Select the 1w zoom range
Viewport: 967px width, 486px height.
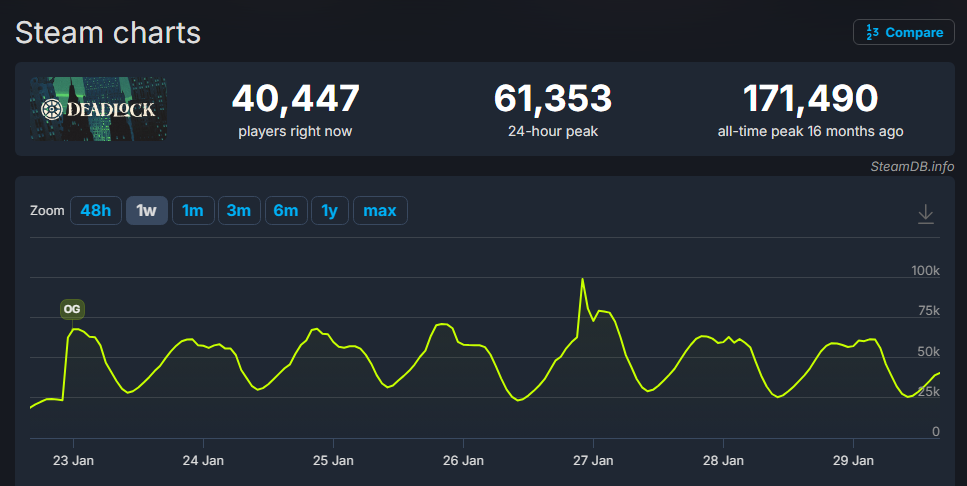(x=147, y=210)
